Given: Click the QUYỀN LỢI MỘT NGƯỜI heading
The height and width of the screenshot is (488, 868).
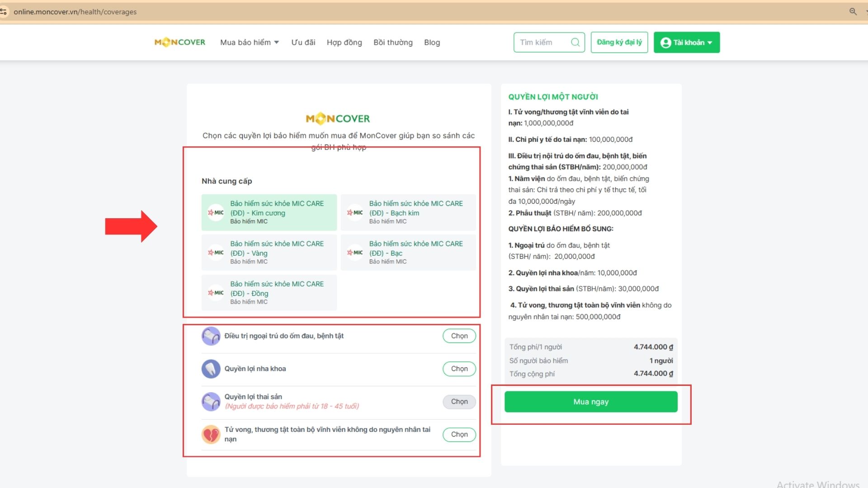Looking at the screenshot, I should click(x=553, y=97).
